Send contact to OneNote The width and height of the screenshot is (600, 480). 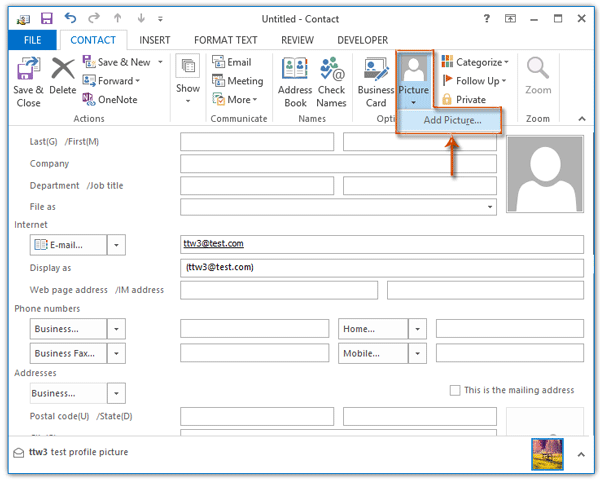coord(110,100)
